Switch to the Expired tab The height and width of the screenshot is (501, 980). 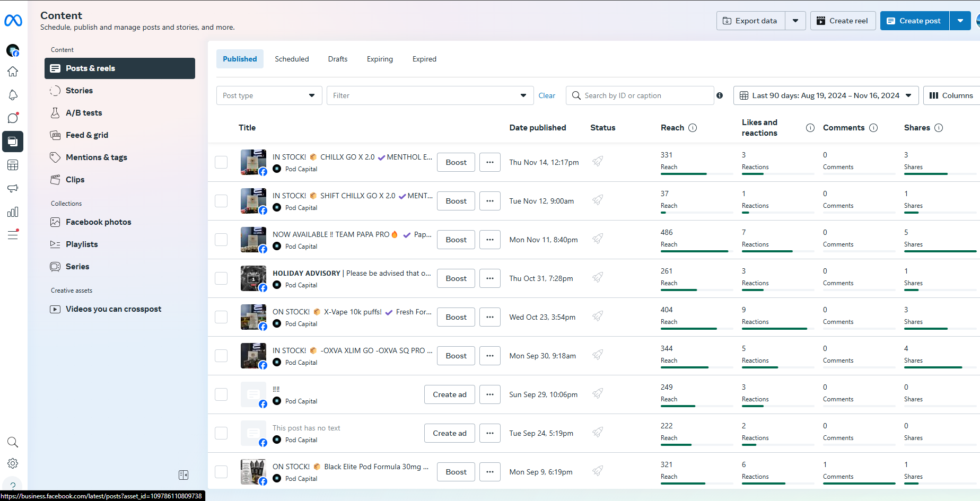tap(424, 59)
